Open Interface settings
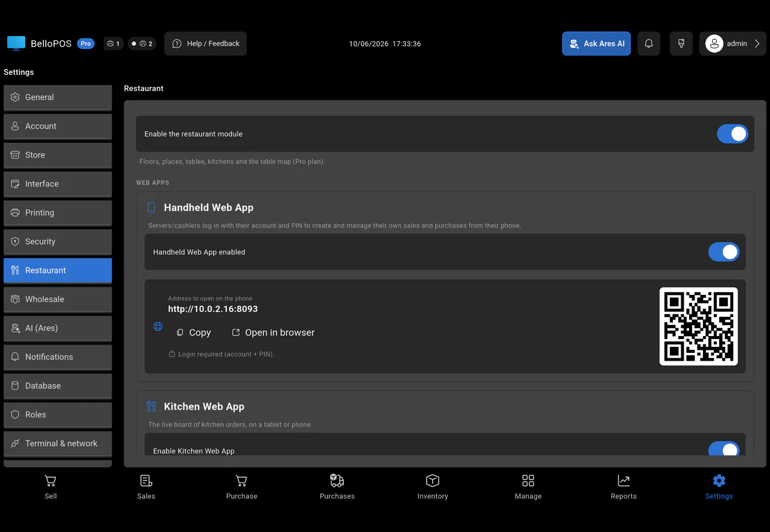This screenshot has width=770, height=532. point(57,184)
